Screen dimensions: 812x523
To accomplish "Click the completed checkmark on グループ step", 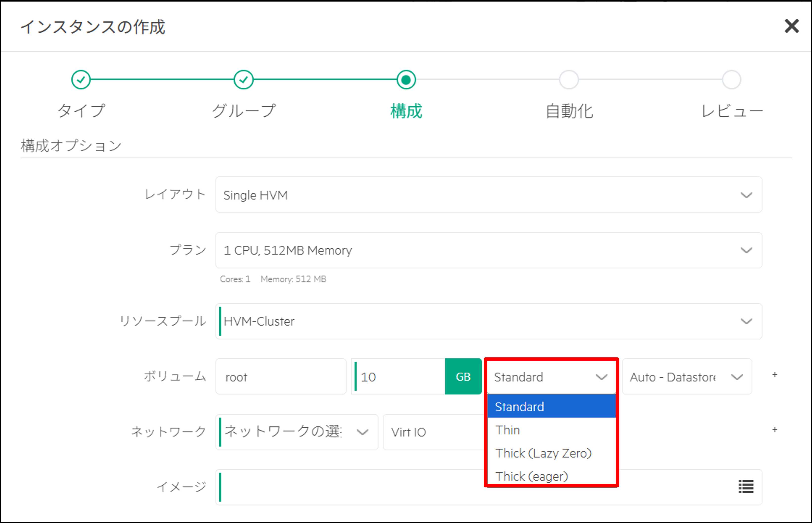I will (x=243, y=80).
